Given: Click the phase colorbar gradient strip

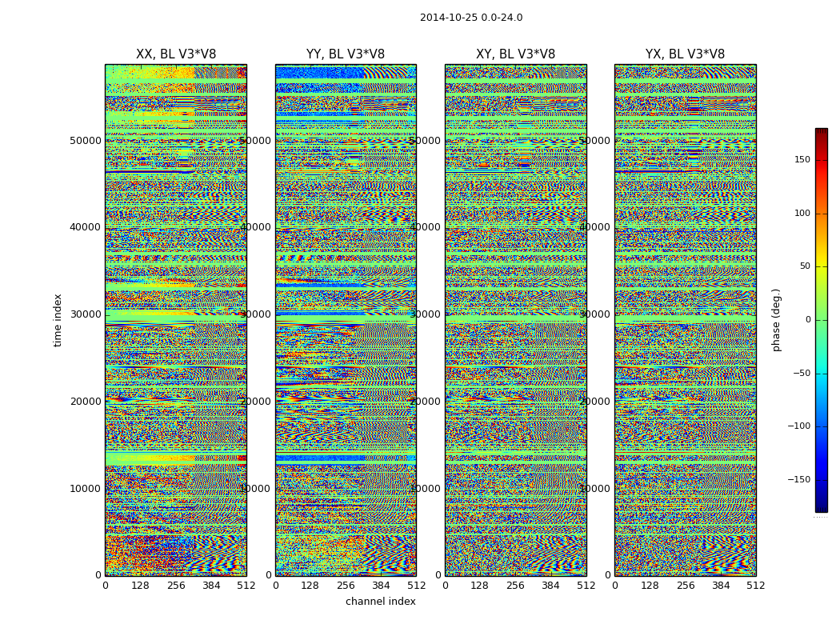Looking at the screenshot, I should pyautogui.click(x=821, y=320).
